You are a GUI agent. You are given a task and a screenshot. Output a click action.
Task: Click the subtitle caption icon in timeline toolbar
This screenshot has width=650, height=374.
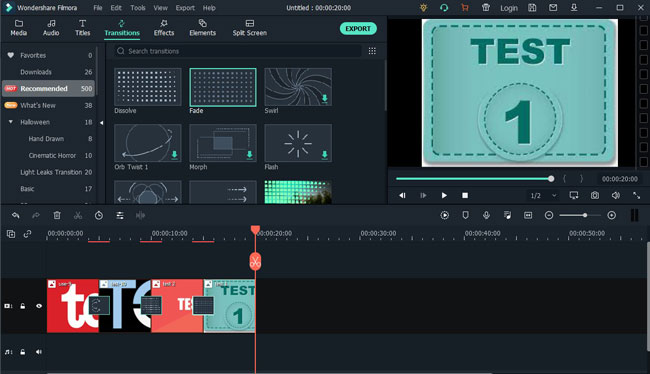(x=528, y=215)
